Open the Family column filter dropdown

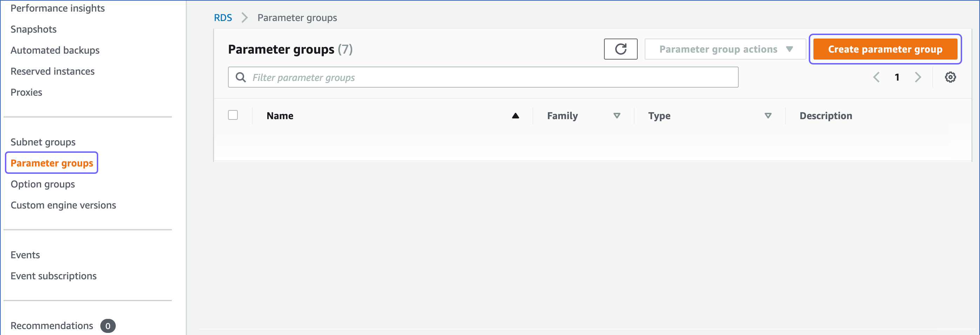617,116
